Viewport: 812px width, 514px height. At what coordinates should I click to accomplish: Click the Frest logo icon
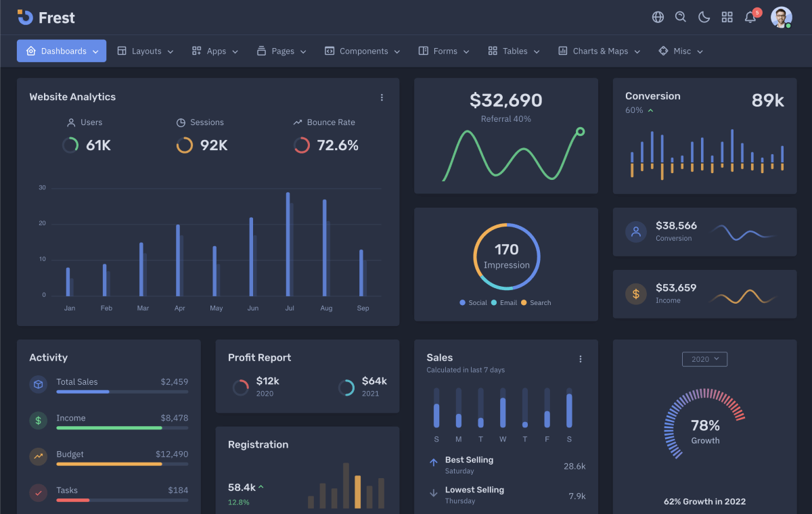pyautogui.click(x=25, y=18)
